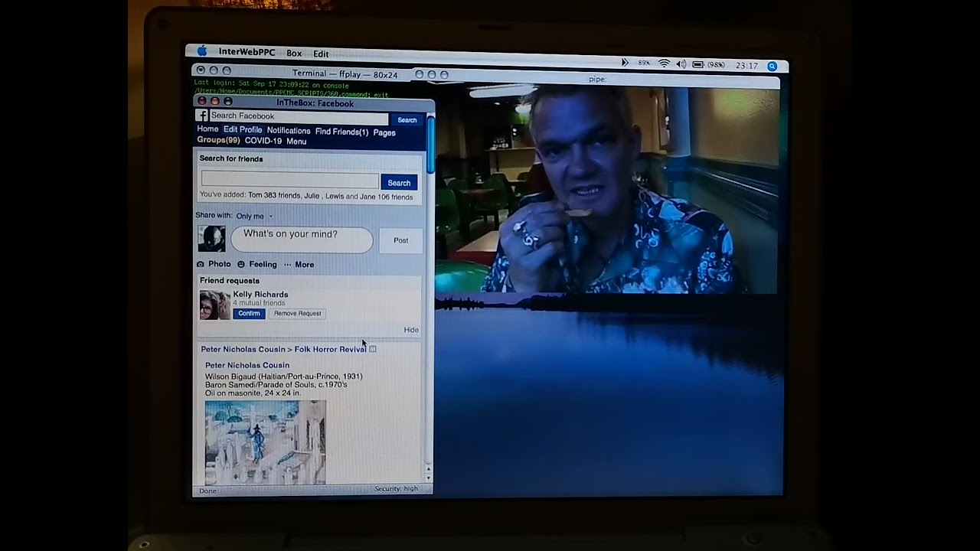This screenshot has width=980, height=551.
Task: Close the pipe: video window
Action: [x=419, y=74]
